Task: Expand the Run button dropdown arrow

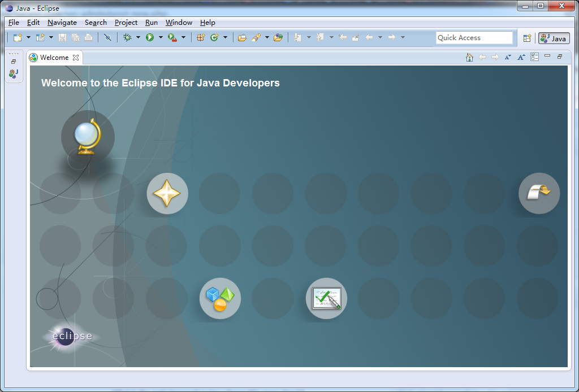Action: coord(161,38)
